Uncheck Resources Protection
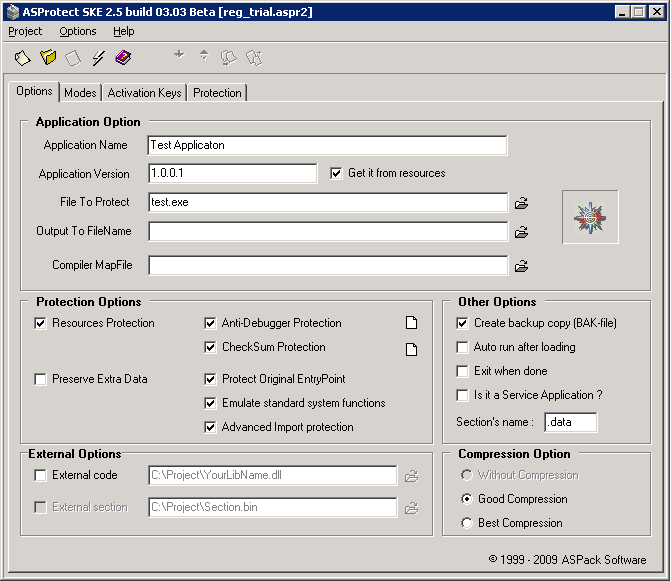671x581 pixels. 40,323
